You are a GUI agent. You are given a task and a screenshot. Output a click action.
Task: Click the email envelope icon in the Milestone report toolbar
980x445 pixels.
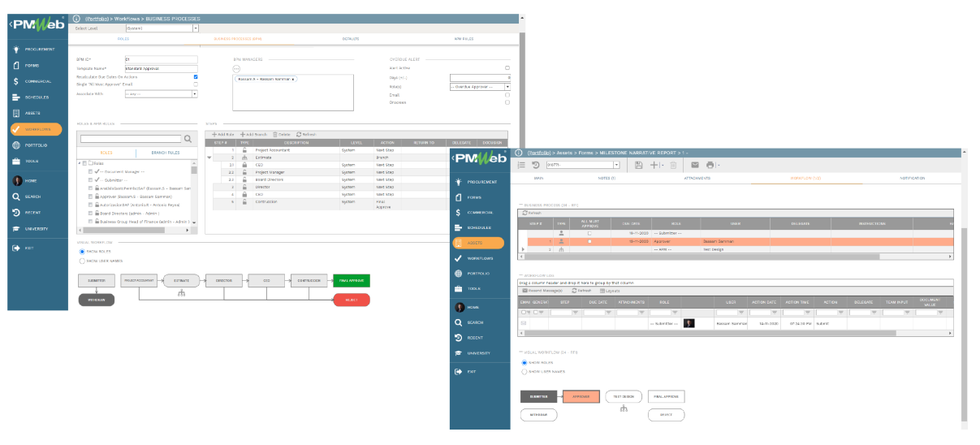click(x=695, y=165)
